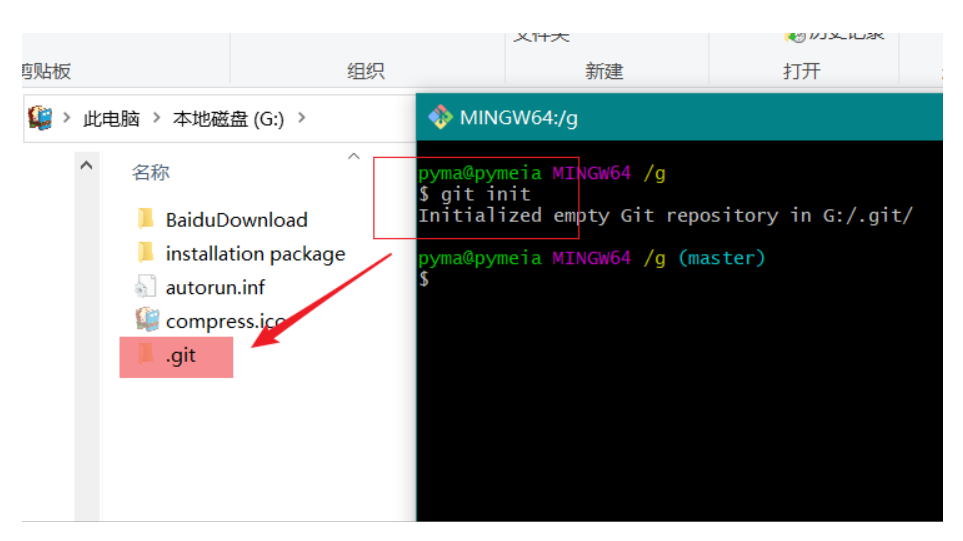Open the BaiduDownload folder entry
The image size is (963, 541).
pyautogui.click(x=236, y=220)
